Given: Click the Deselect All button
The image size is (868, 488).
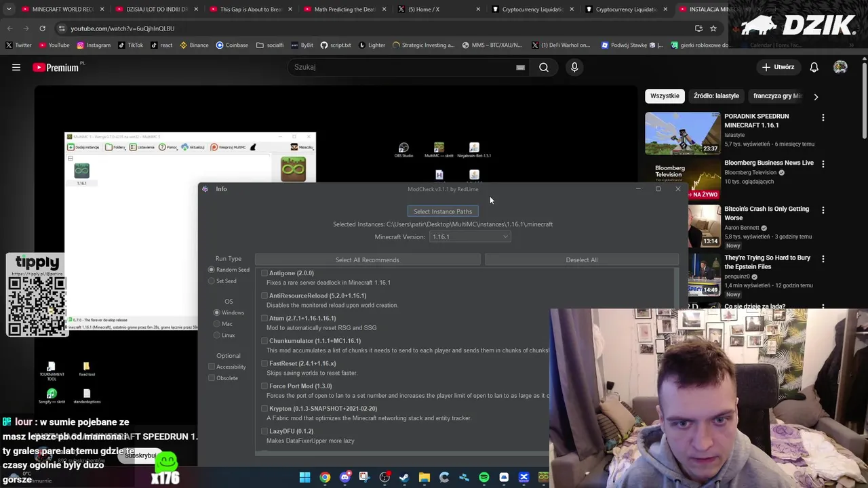Looking at the screenshot, I should 581,260.
